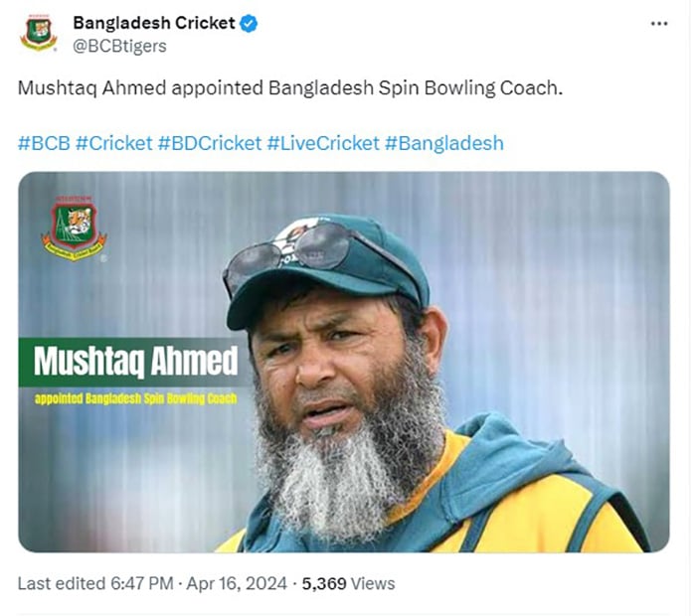696x616 pixels.
Task: Visit the @BCBtigers handle link
Action: tap(119, 46)
